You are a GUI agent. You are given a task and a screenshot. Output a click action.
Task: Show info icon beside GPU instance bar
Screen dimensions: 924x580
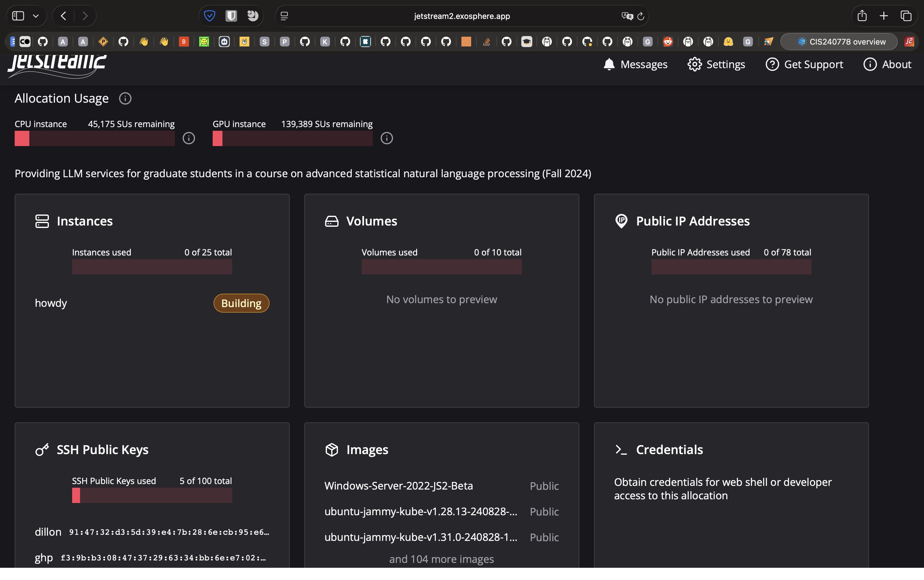[x=387, y=138]
